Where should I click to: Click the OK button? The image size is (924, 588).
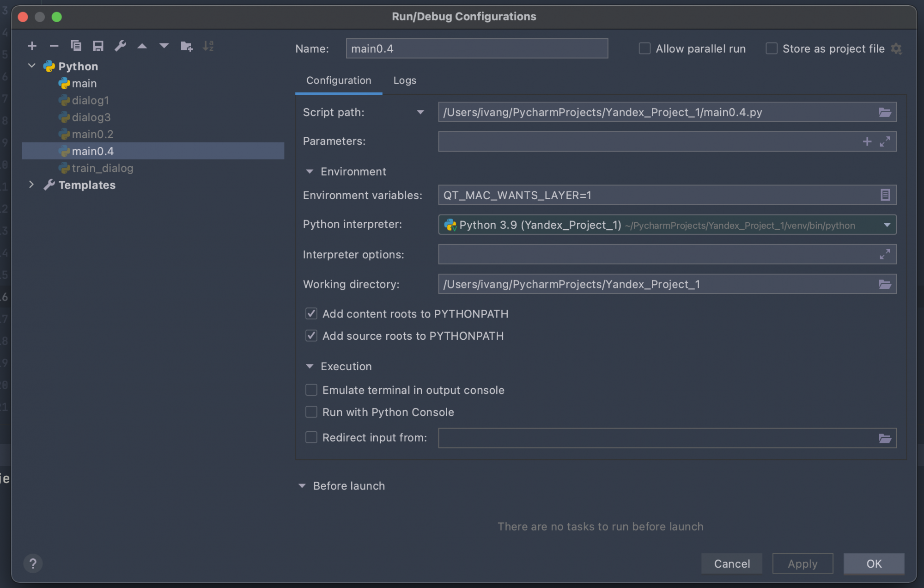[x=873, y=563]
